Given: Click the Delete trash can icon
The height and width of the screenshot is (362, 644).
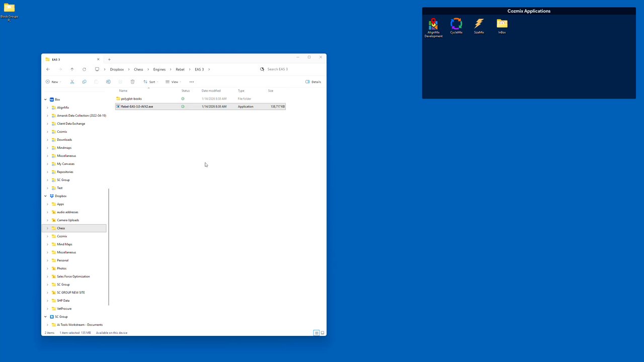Looking at the screenshot, I should [132, 82].
